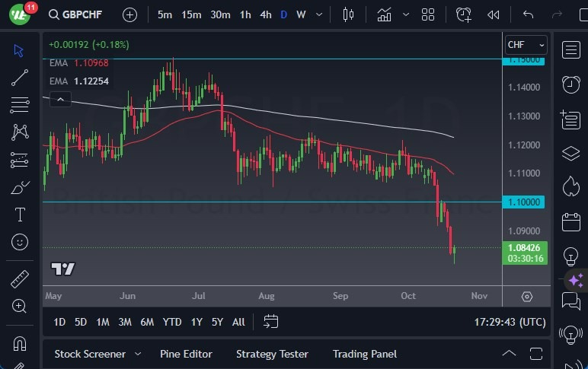Image resolution: width=588 pixels, height=369 pixels.
Task: Open the Strategy Tester tab
Action: tap(272, 354)
